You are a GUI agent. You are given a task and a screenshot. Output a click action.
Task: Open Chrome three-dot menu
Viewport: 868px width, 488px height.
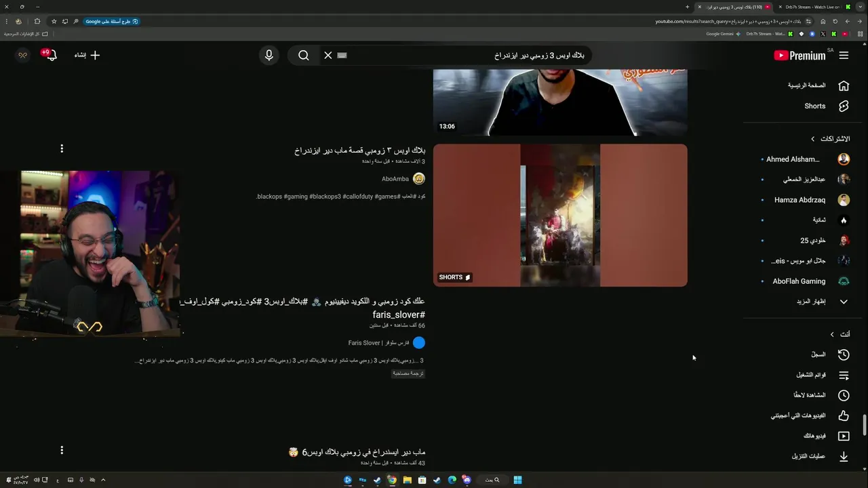pyautogui.click(x=7, y=22)
